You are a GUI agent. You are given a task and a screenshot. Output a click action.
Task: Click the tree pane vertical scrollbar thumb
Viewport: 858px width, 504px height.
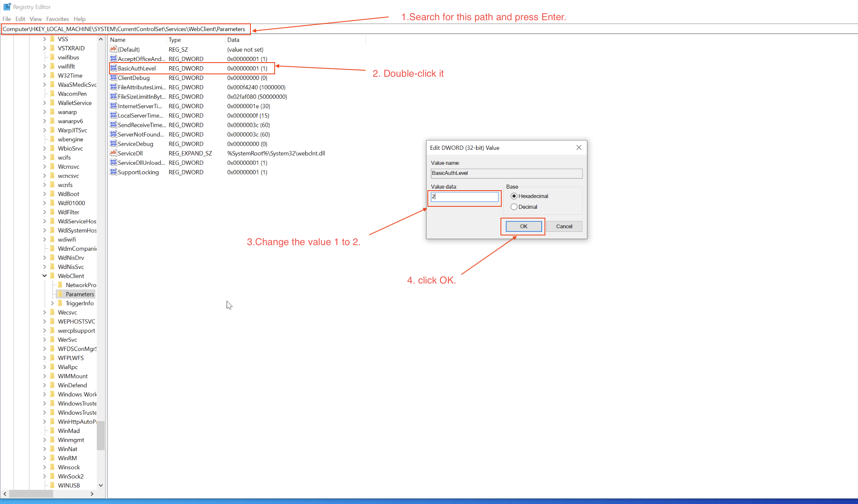tap(101, 435)
